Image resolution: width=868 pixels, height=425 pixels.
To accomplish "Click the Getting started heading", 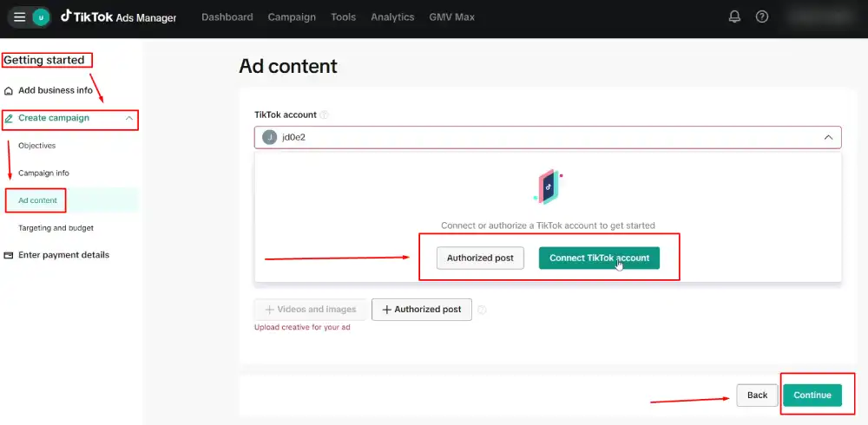I will [x=44, y=60].
